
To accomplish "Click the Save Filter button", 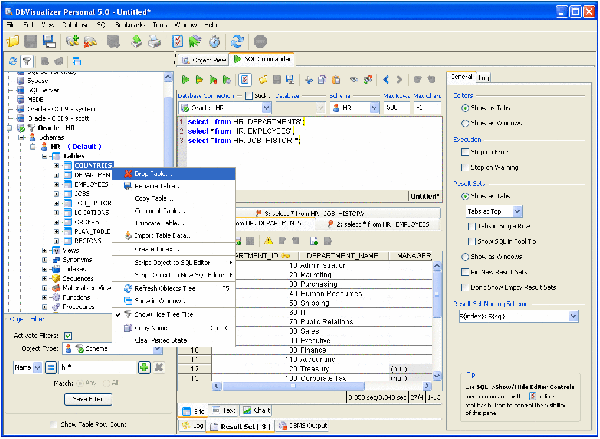I will (86, 399).
